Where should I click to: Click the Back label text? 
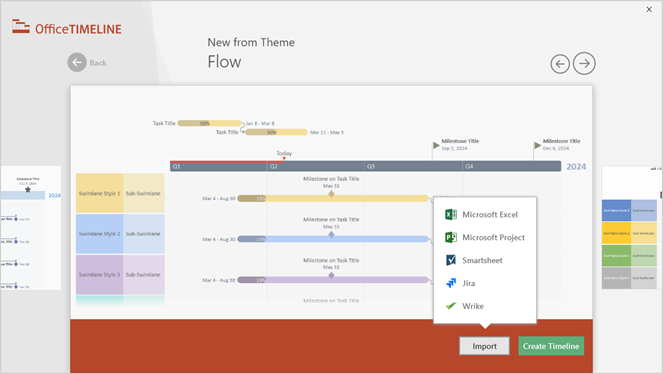pyautogui.click(x=98, y=63)
